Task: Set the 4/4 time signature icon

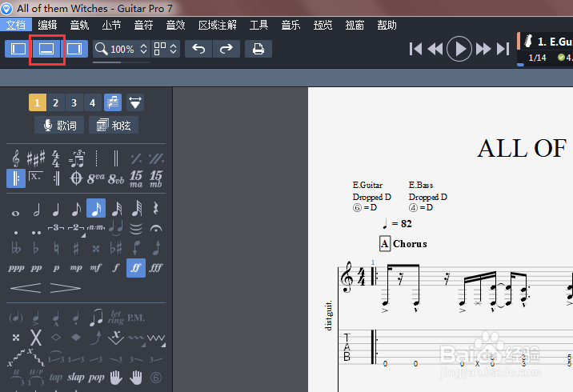Action: click(55, 158)
